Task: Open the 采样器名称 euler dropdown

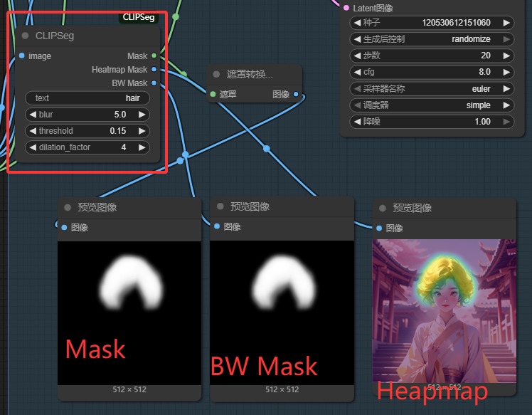Action: click(x=432, y=89)
